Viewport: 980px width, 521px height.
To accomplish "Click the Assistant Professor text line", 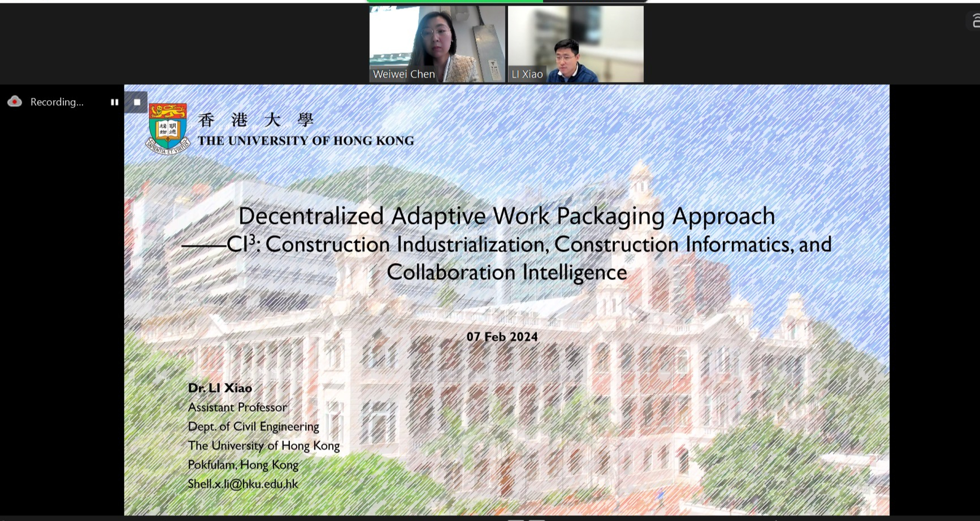I will coord(237,407).
